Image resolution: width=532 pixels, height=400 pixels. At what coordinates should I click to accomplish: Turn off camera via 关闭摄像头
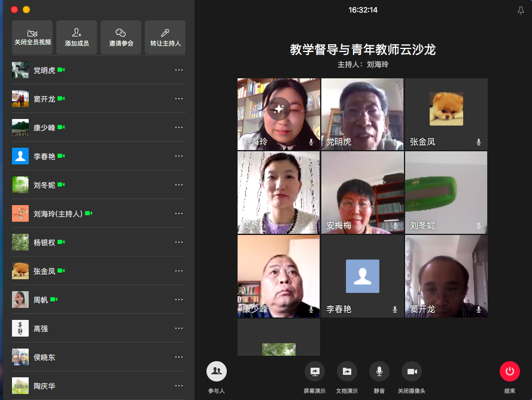point(412,371)
